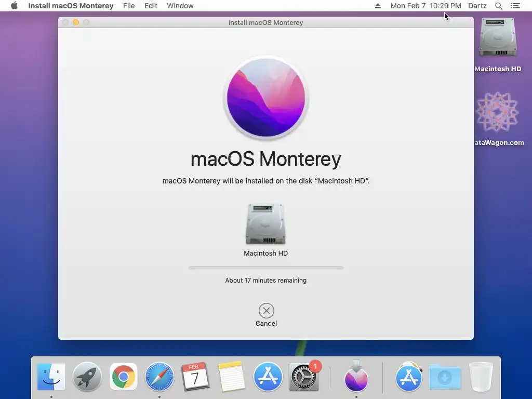Open Finder from the Dock
Screen dimensions: 532x399
pyautogui.click(x=51, y=377)
